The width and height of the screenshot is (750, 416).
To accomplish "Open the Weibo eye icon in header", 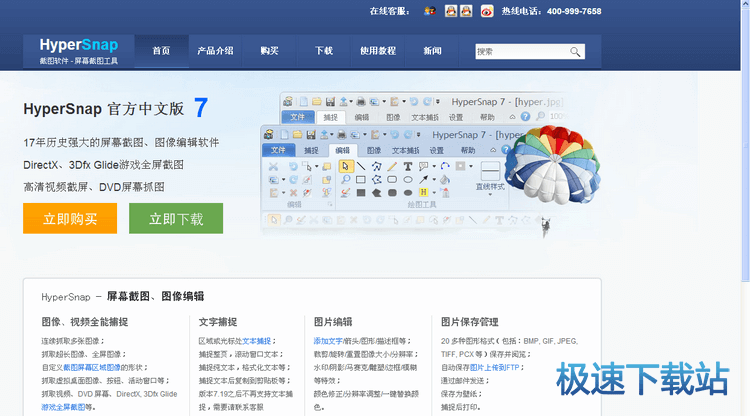I will (x=487, y=11).
